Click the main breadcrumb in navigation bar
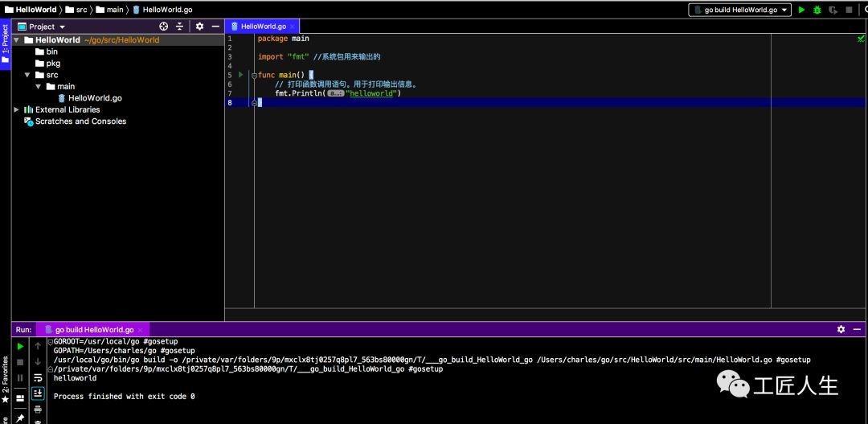The width and height of the screenshot is (868, 424). [x=115, y=10]
